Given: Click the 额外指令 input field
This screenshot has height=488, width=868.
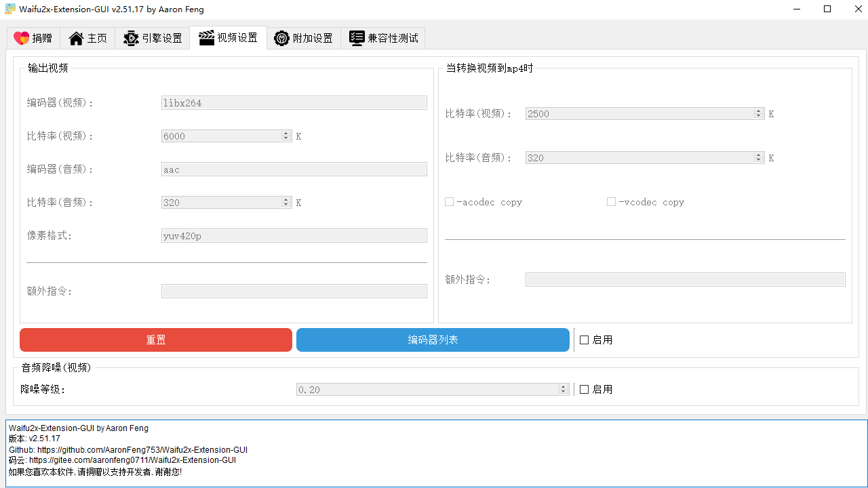Looking at the screenshot, I should pyautogui.click(x=294, y=291).
